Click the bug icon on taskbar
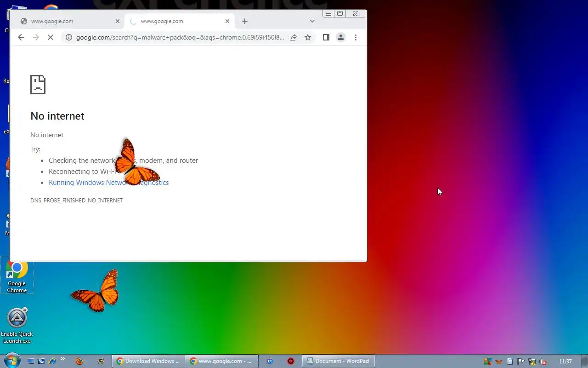This screenshot has height=368, width=588. [x=101, y=362]
